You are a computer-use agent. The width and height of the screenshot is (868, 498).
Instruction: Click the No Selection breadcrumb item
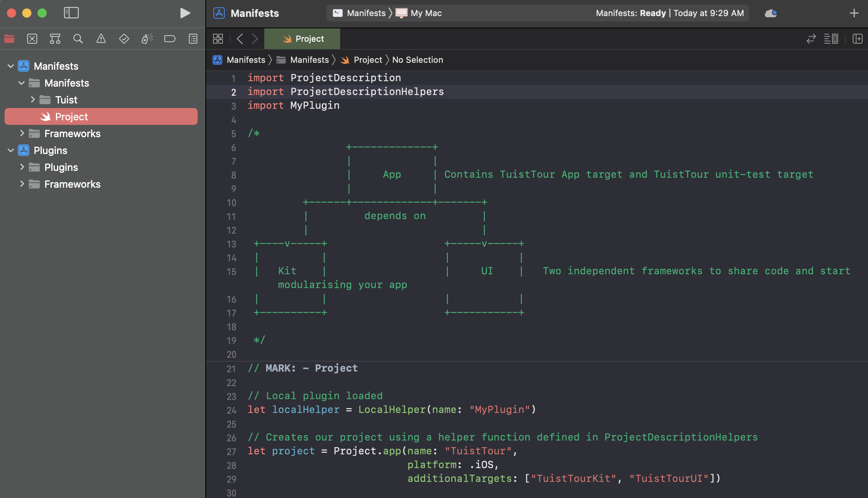[x=418, y=60]
